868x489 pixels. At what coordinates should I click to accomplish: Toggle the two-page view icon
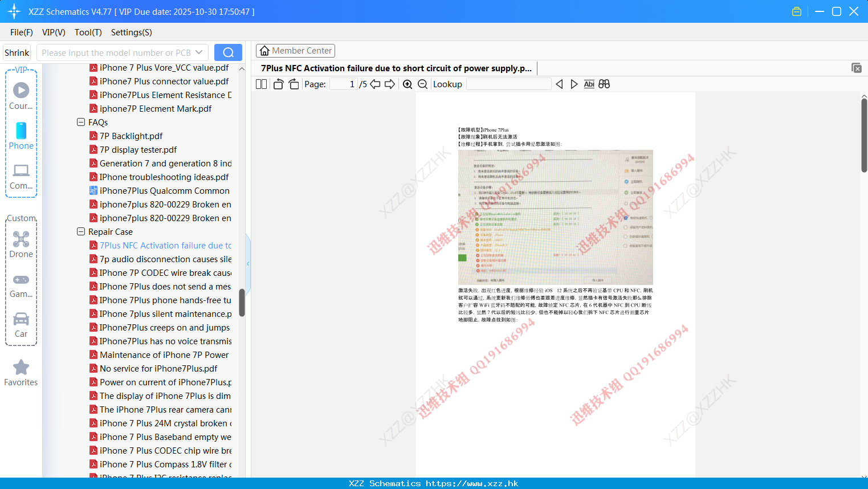pyautogui.click(x=261, y=84)
